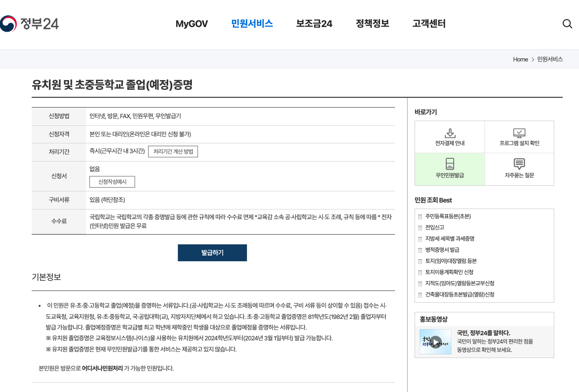Select the 무인민원발급 kiosk icon
The image size is (579, 392).
[x=449, y=164]
